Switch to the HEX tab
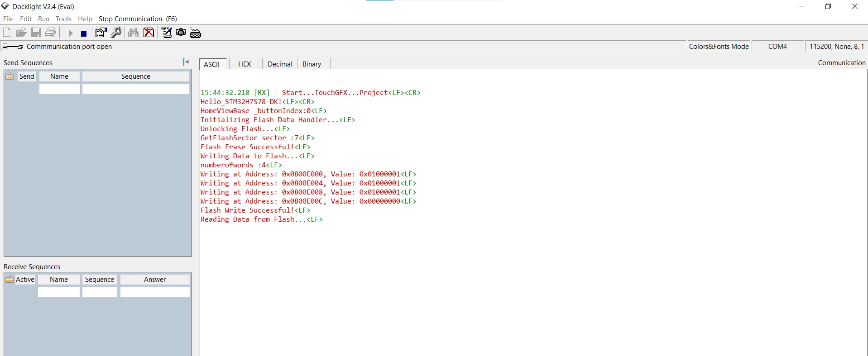This screenshot has height=356, width=868. click(245, 64)
